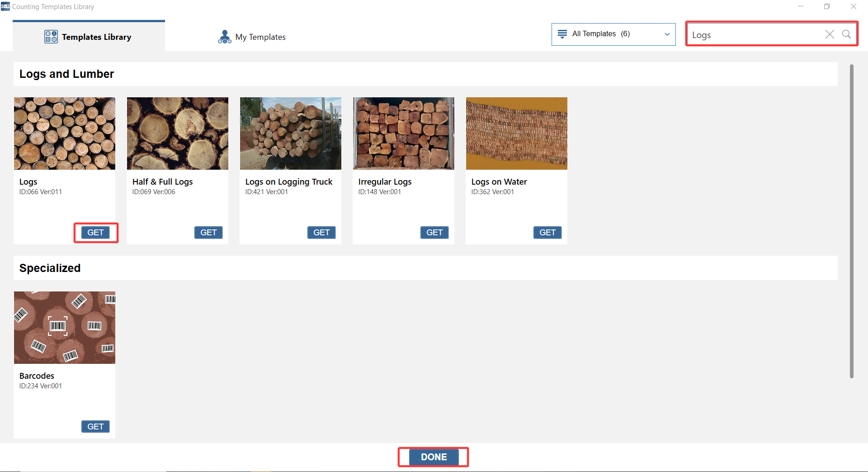Click the My Templates people icon
Image resolution: width=868 pixels, height=472 pixels.
(224, 37)
